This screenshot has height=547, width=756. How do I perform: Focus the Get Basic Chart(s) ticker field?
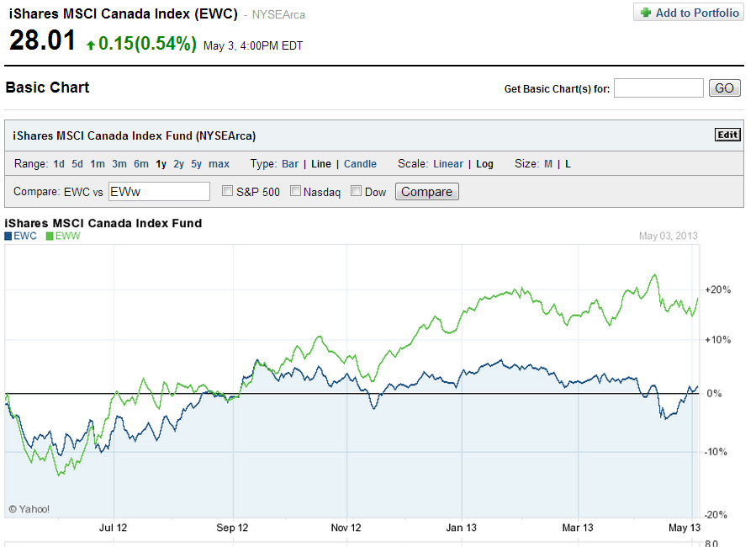pos(658,88)
